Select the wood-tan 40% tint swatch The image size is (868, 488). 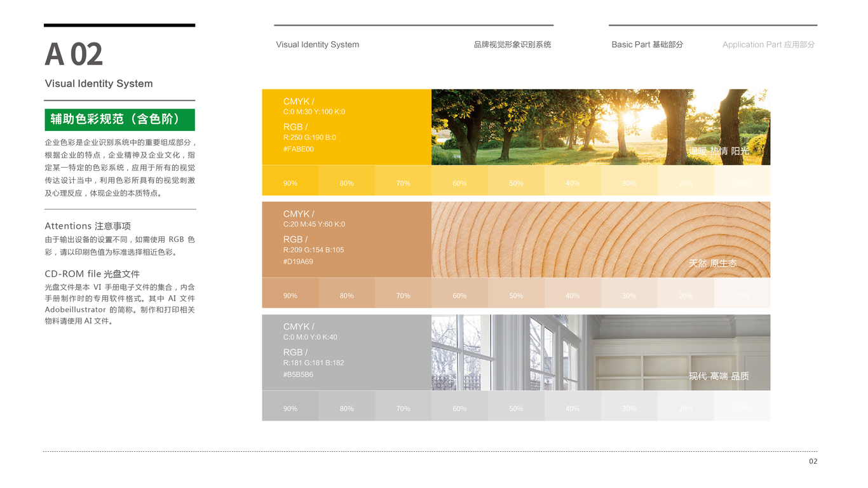(x=573, y=293)
